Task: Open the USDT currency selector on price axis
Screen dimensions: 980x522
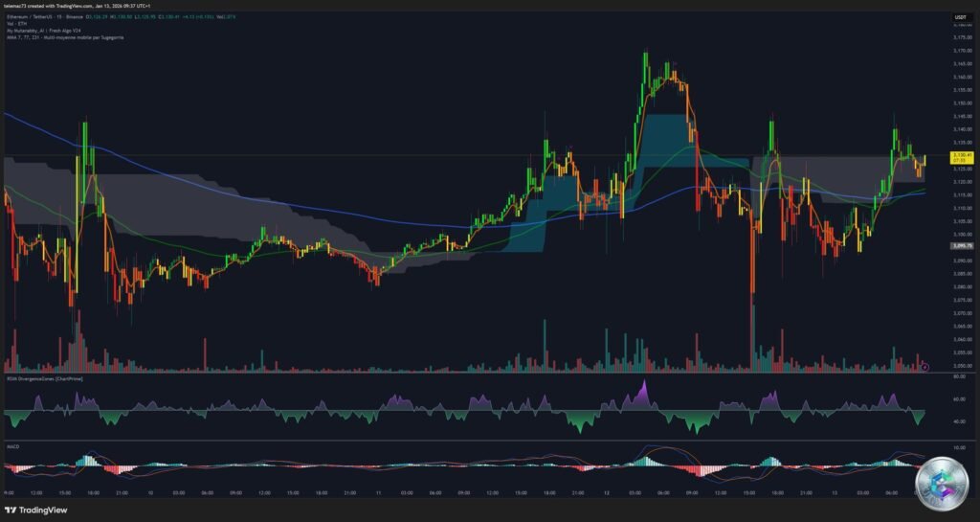Action: pos(961,18)
